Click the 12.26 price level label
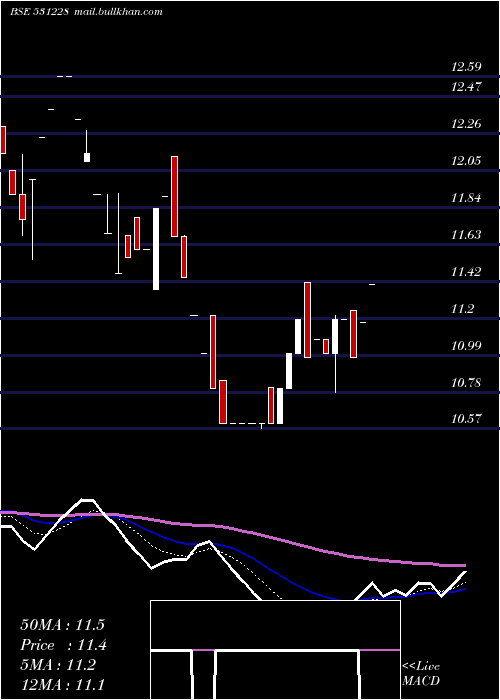The width and height of the screenshot is (500, 700). coord(466,124)
